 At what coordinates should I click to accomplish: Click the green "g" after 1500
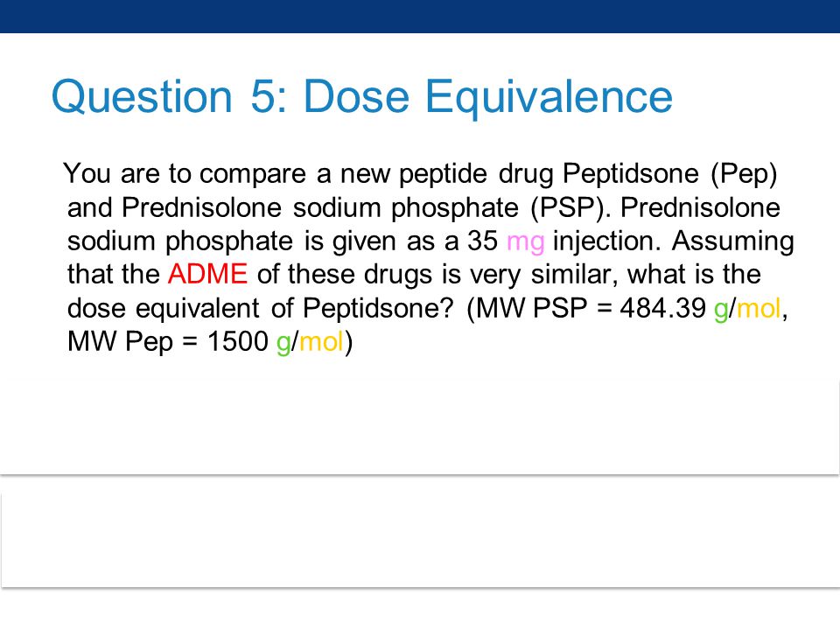pos(283,343)
